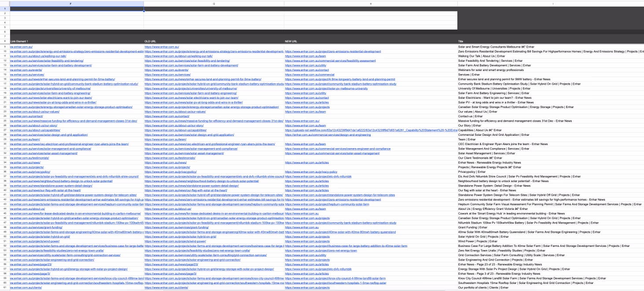
Task: Open OLD URL projects/wind-power link
Action: point(175,241)
